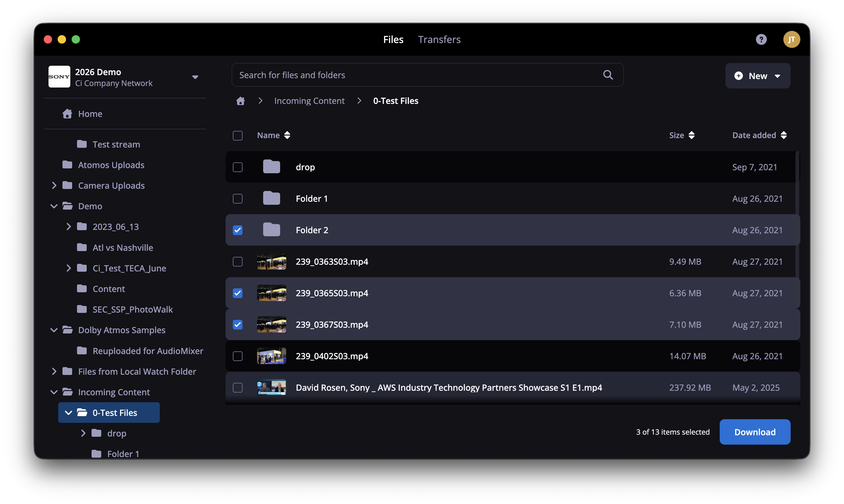Open the 2026 Demo workspace dropdown
Screen dimensions: 844x504
coord(195,77)
